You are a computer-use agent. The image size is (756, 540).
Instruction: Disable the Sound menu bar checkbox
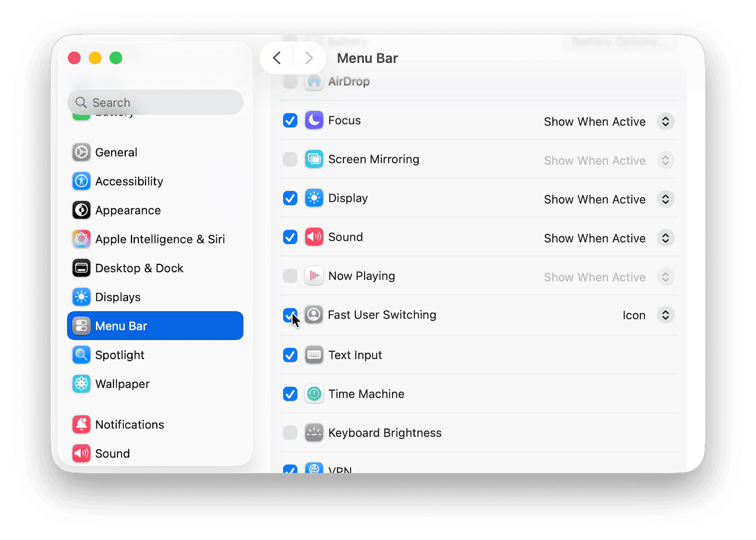pos(290,237)
